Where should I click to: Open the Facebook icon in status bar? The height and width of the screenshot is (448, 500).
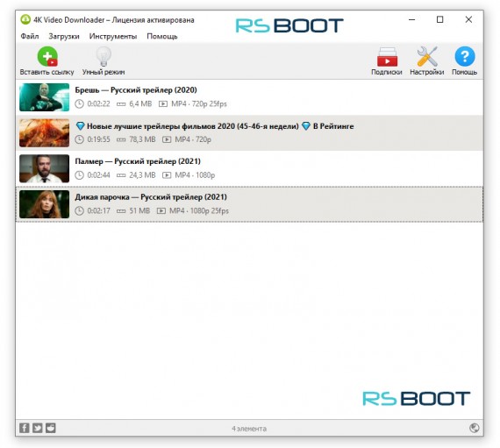click(x=25, y=428)
